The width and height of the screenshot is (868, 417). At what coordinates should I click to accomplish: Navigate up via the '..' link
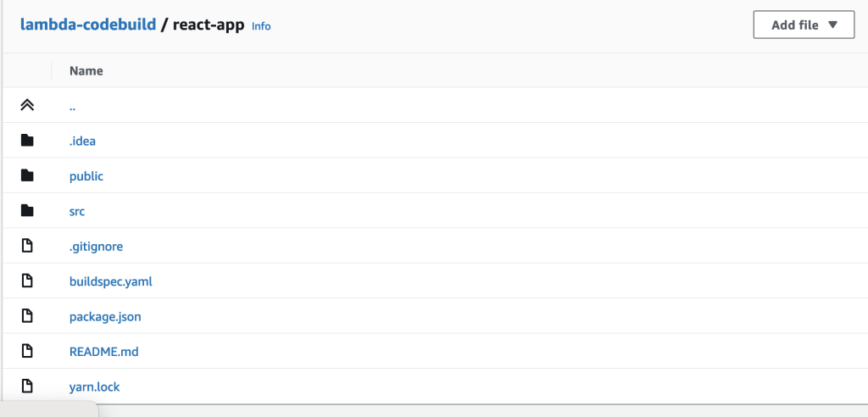pos(73,106)
